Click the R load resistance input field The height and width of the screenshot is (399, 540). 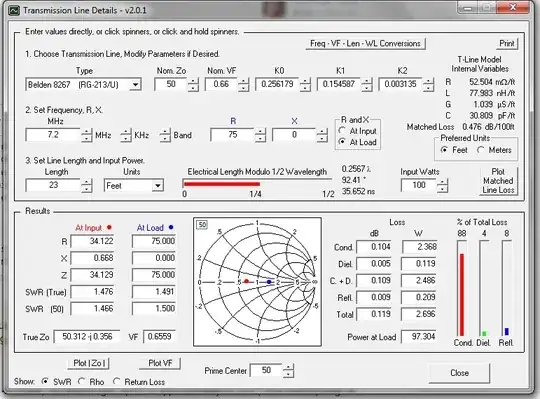pos(233,135)
